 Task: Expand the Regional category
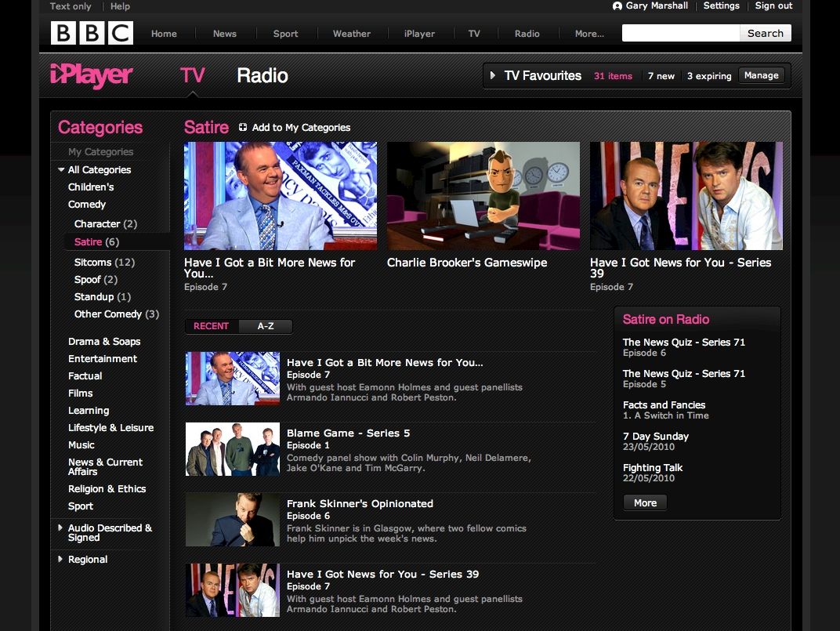pos(60,559)
